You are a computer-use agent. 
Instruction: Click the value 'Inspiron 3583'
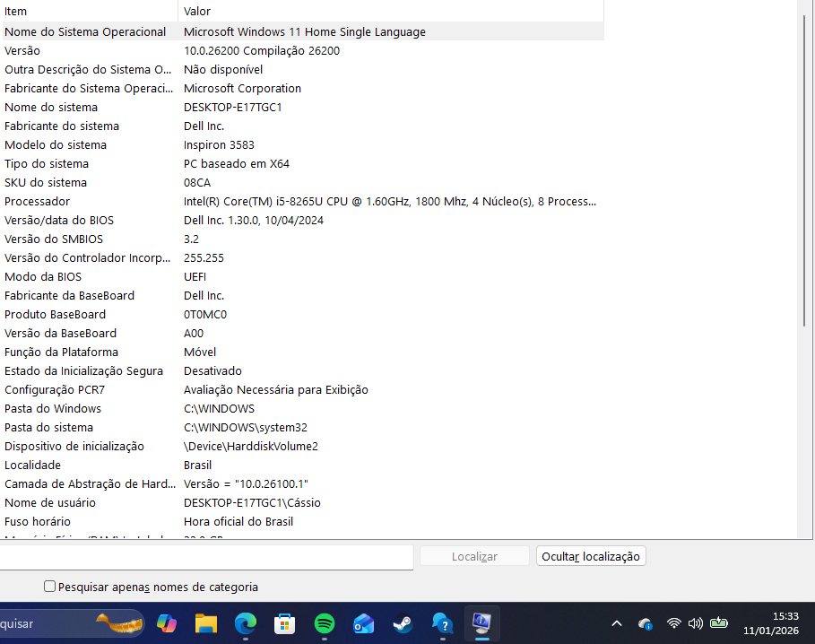tap(219, 144)
